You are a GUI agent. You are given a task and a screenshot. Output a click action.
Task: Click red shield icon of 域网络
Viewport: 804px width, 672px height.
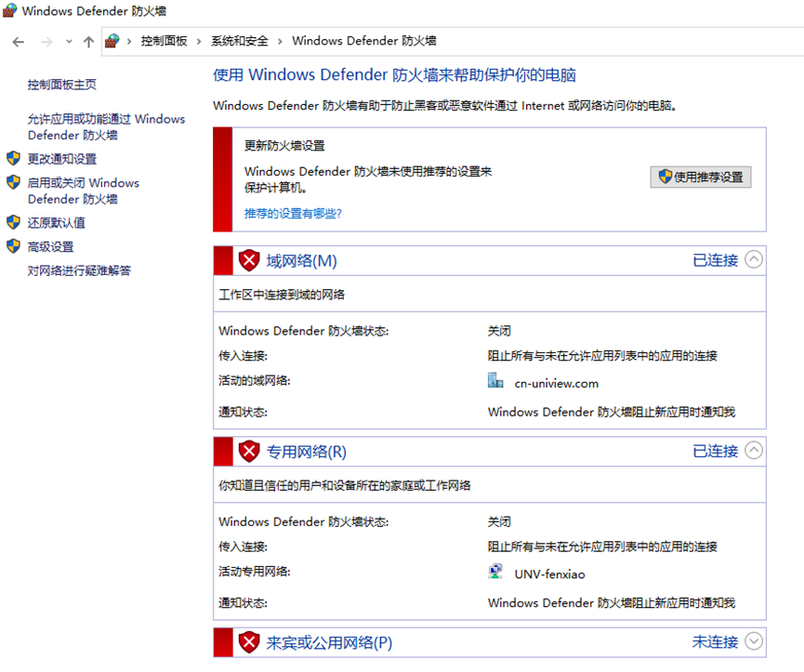coord(249,260)
